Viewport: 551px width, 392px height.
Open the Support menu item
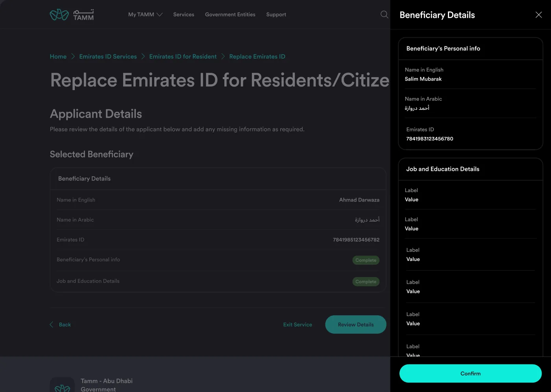click(276, 15)
